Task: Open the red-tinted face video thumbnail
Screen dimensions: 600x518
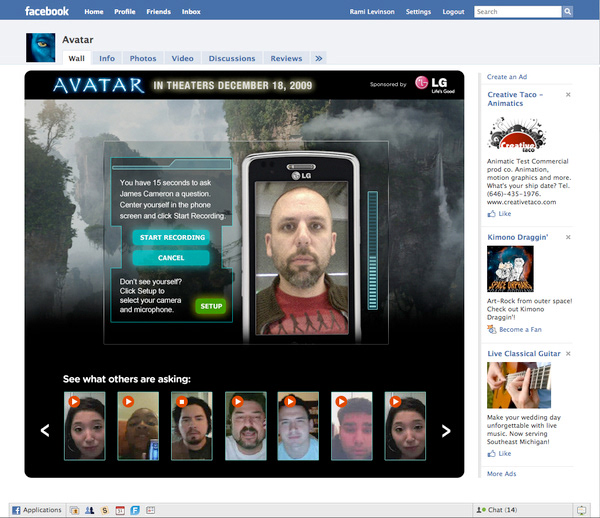Action: [x=352, y=426]
